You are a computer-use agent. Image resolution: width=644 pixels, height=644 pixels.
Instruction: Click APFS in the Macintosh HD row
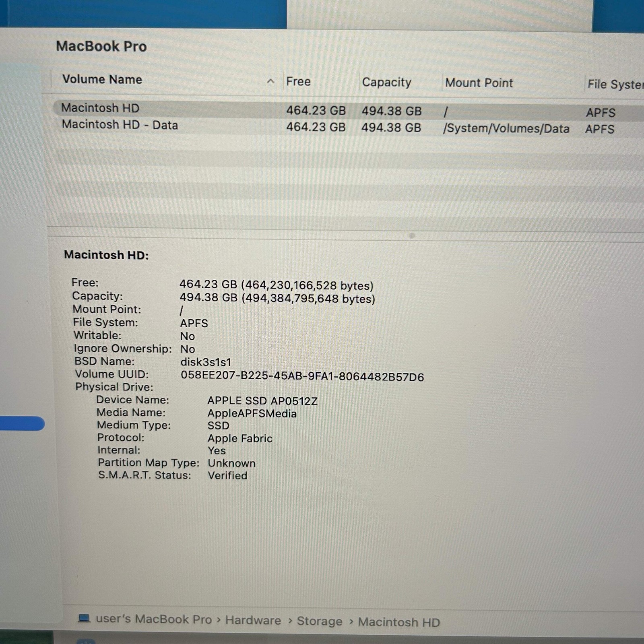(601, 113)
